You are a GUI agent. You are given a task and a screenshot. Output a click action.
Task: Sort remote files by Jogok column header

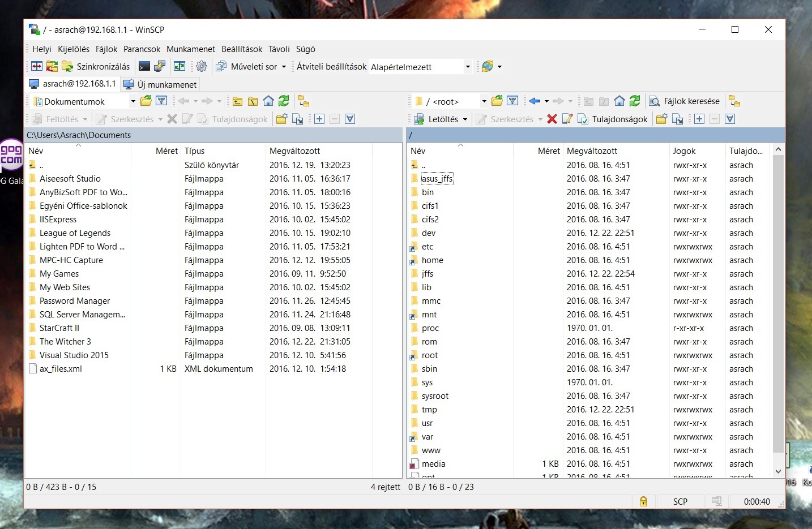pyautogui.click(x=697, y=151)
